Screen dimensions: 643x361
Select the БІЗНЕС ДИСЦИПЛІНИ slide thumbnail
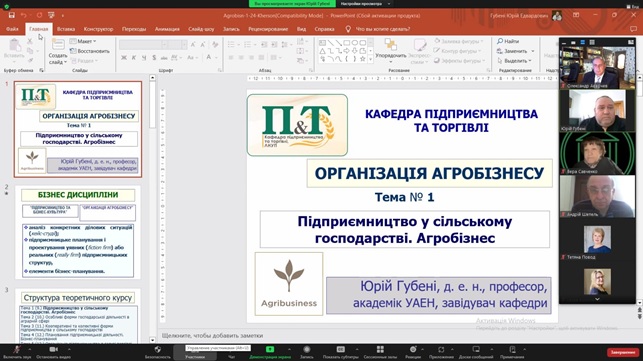(78, 232)
